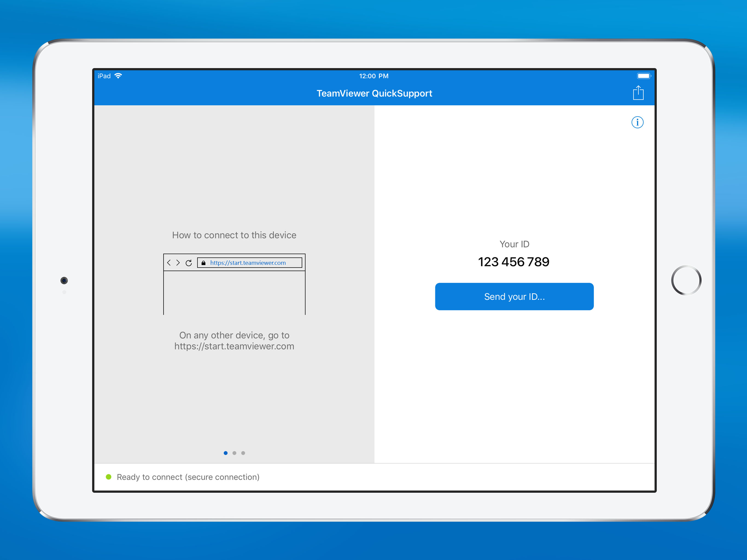Click the green ready status indicator
Screen dimensions: 747x560
tap(108, 477)
